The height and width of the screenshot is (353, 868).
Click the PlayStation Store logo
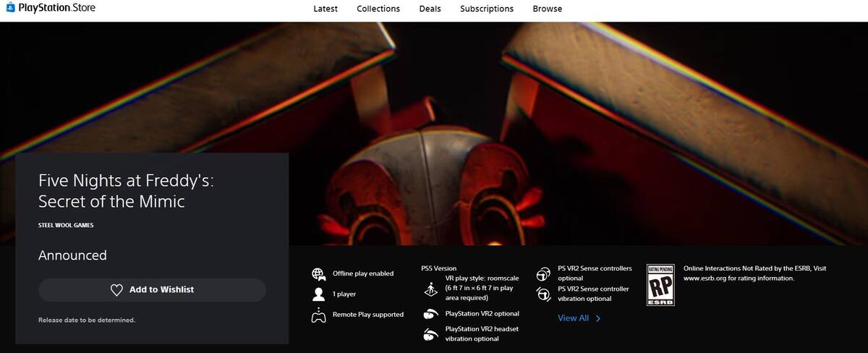coord(51,8)
